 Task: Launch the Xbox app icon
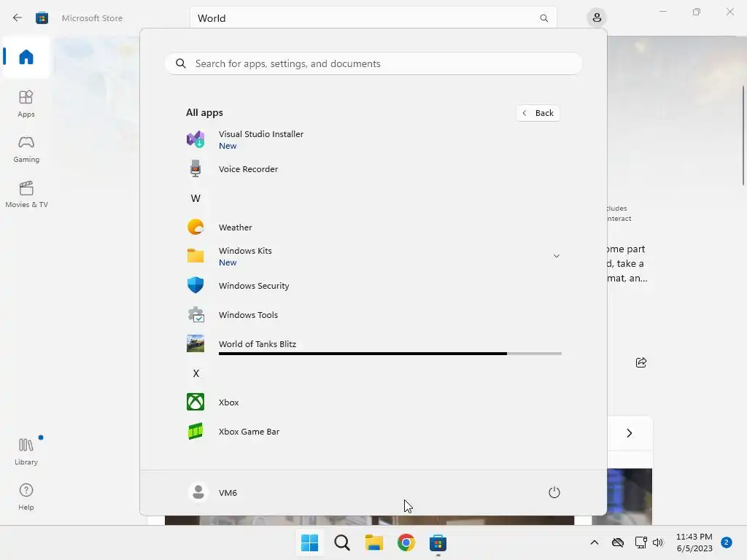[x=196, y=402]
